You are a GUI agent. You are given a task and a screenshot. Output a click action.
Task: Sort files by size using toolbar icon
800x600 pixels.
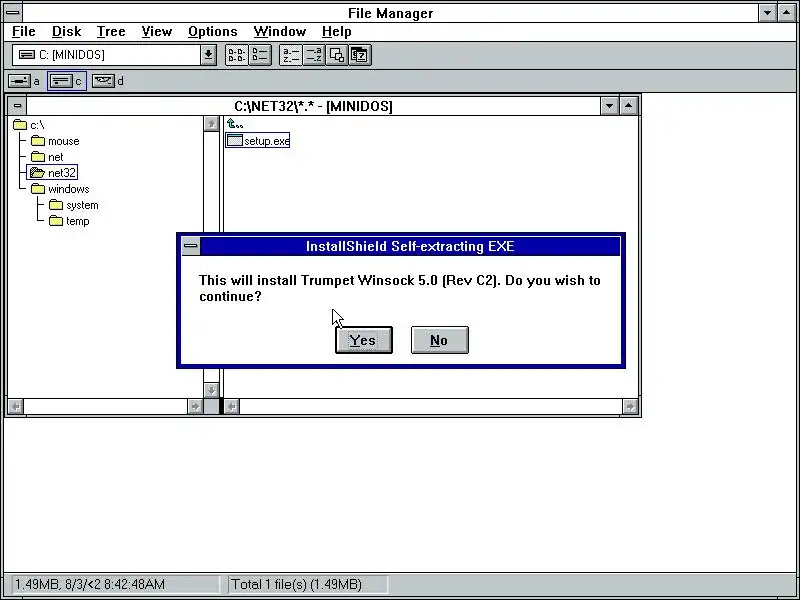click(337, 55)
